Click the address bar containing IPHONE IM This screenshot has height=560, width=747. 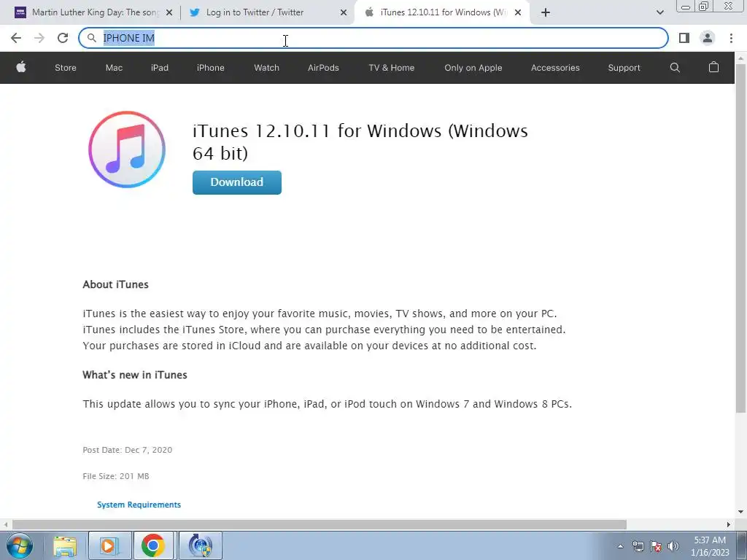(373, 38)
